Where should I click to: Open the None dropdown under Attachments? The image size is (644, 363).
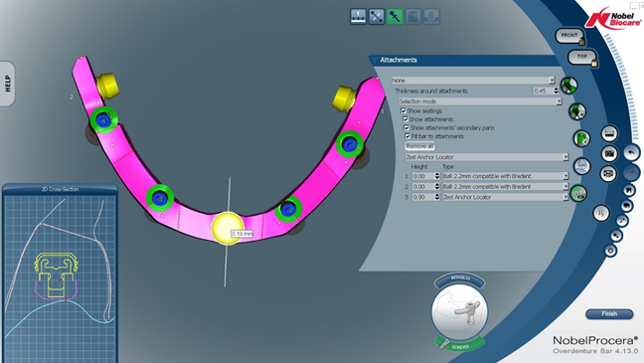473,81
